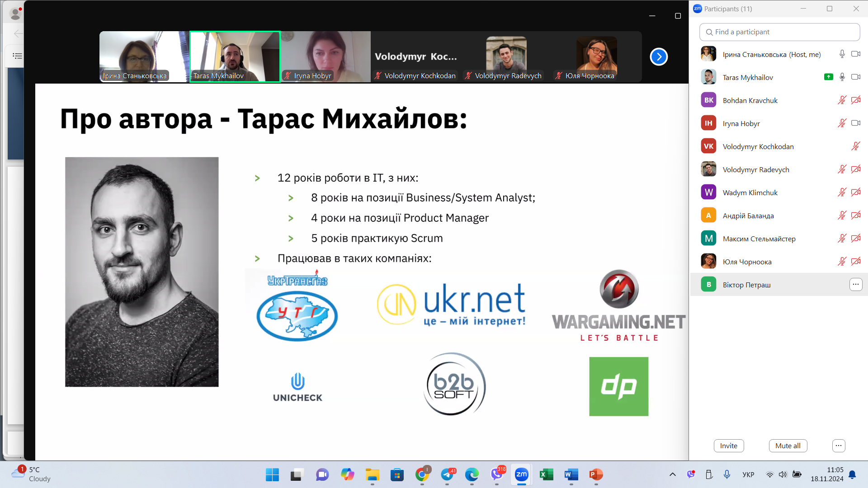Open Excel from the taskbar
This screenshot has width=868, height=488.
(546, 474)
